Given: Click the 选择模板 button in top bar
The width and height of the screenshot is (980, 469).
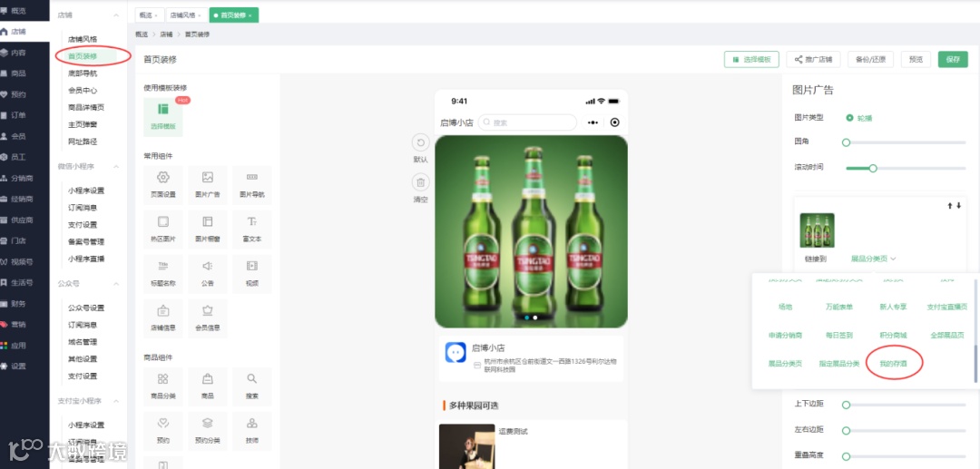Looking at the screenshot, I should (752, 59).
